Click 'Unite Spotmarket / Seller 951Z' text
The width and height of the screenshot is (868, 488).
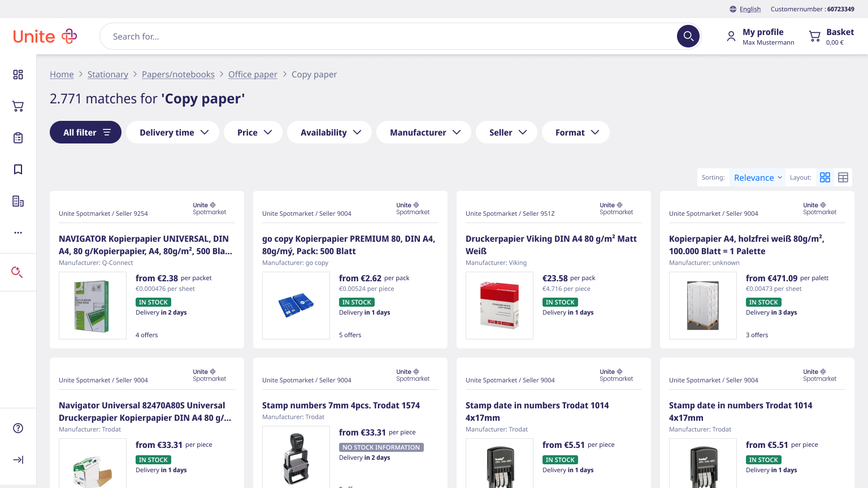click(510, 213)
